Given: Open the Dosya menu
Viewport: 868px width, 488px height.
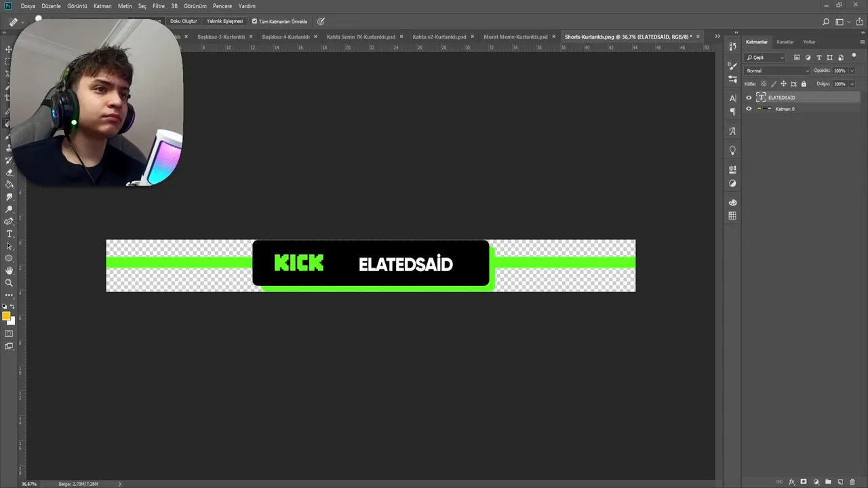Looking at the screenshot, I should click(28, 6).
